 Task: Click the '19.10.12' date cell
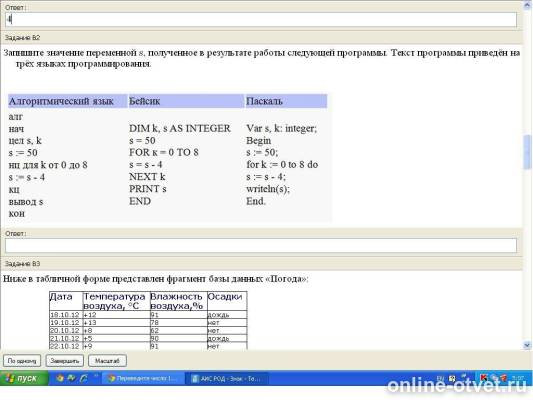tap(65, 323)
